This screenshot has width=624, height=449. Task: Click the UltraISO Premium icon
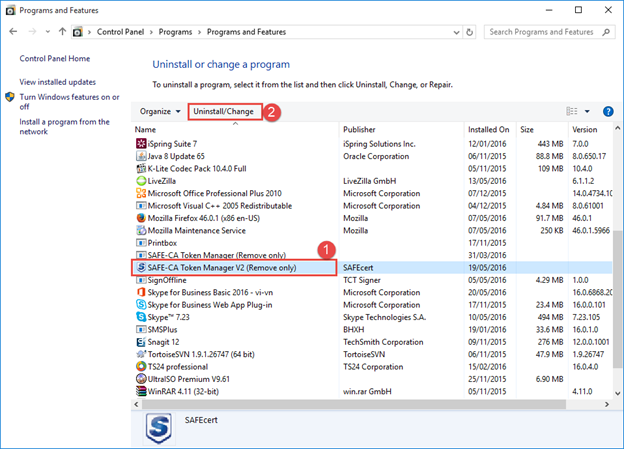click(141, 379)
